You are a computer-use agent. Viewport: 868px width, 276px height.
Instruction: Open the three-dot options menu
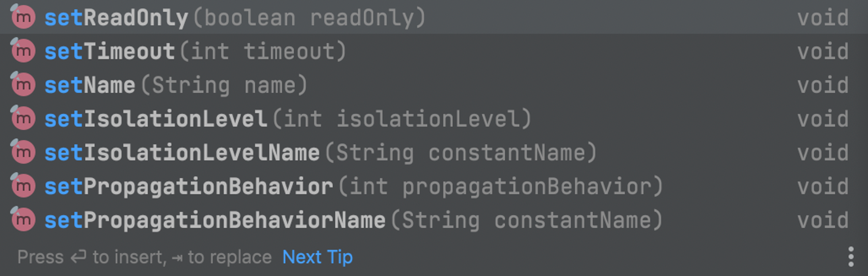click(x=851, y=257)
